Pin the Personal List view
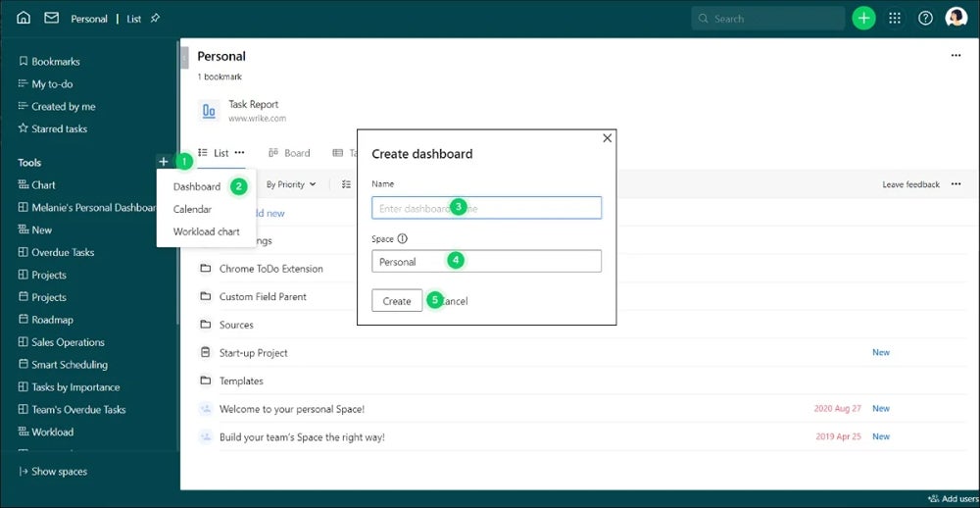This screenshot has width=980, height=508. [x=155, y=18]
